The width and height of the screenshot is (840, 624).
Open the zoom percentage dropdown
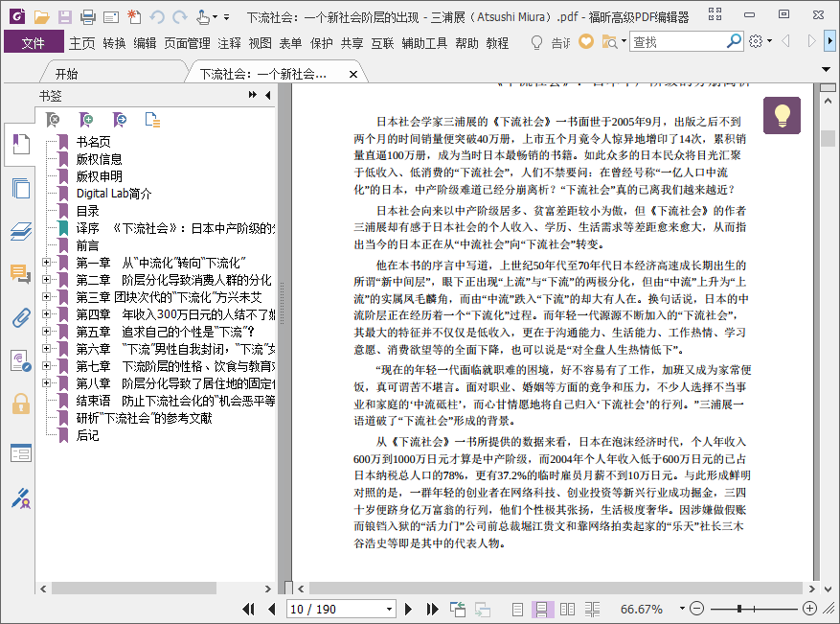point(682,609)
